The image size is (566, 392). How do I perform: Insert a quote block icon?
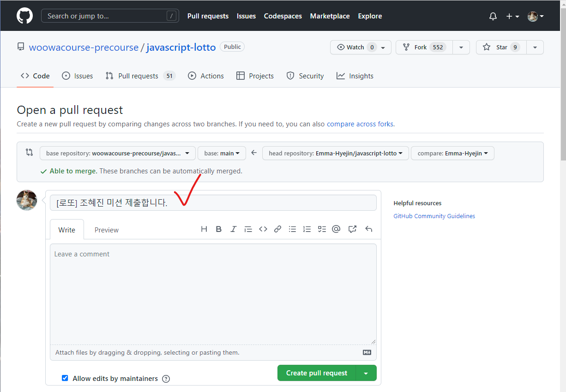click(x=248, y=229)
